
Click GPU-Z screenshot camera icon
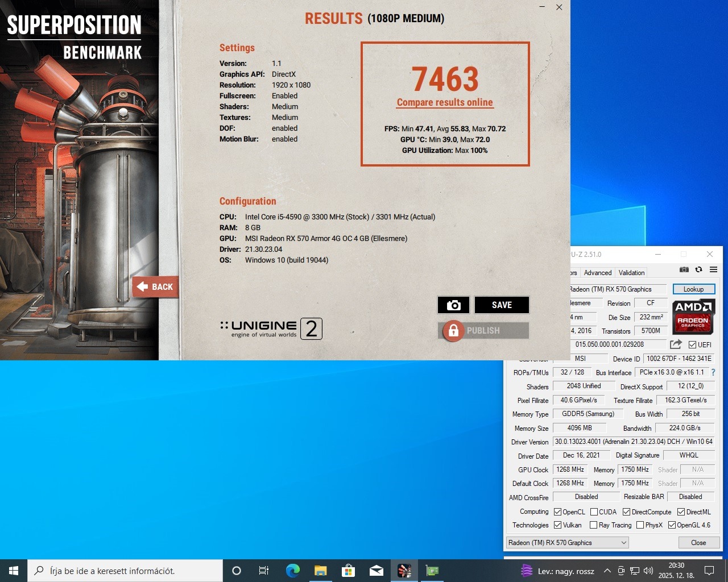pos(684,269)
